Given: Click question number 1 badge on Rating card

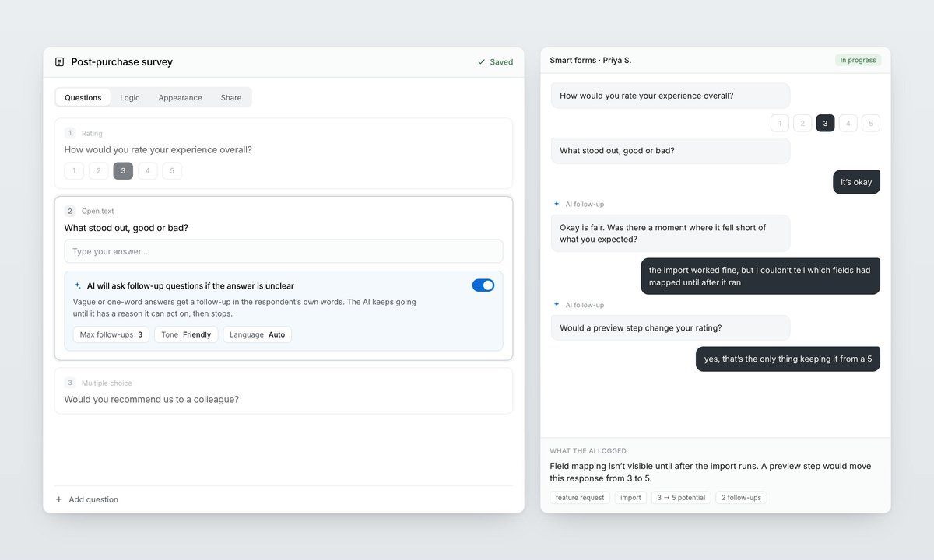Looking at the screenshot, I should click(70, 133).
